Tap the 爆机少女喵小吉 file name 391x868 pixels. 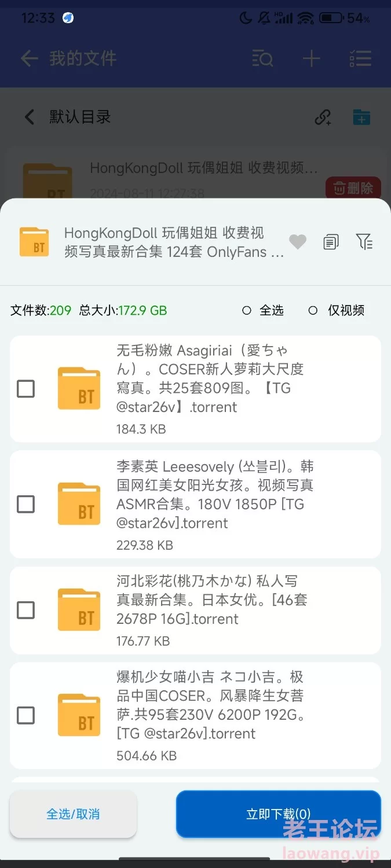(x=211, y=705)
